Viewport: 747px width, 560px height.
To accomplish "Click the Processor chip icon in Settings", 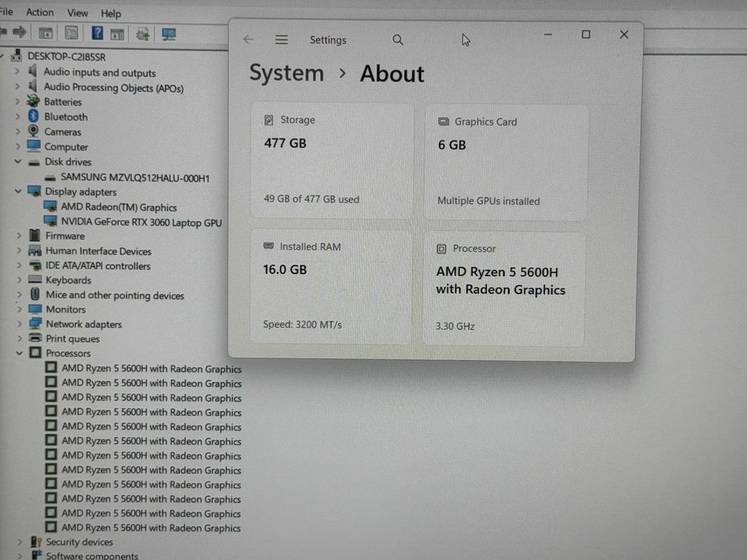I will pos(441,249).
